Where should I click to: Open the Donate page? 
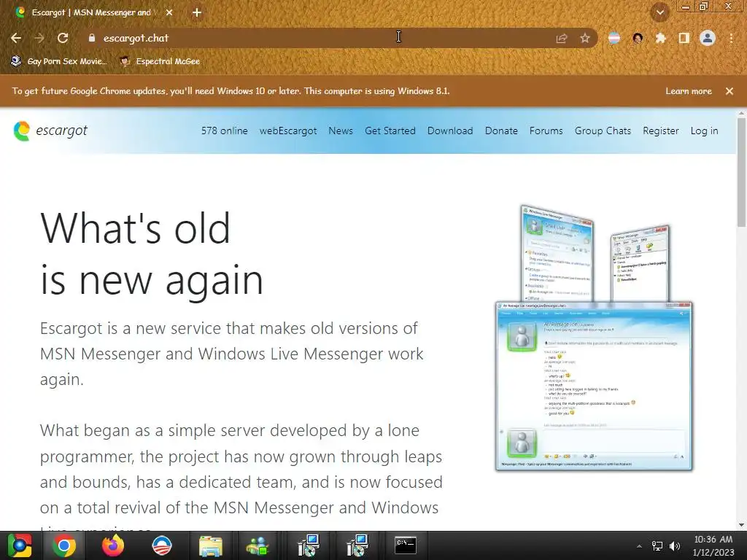pyautogui.click(x=501, y=131)
